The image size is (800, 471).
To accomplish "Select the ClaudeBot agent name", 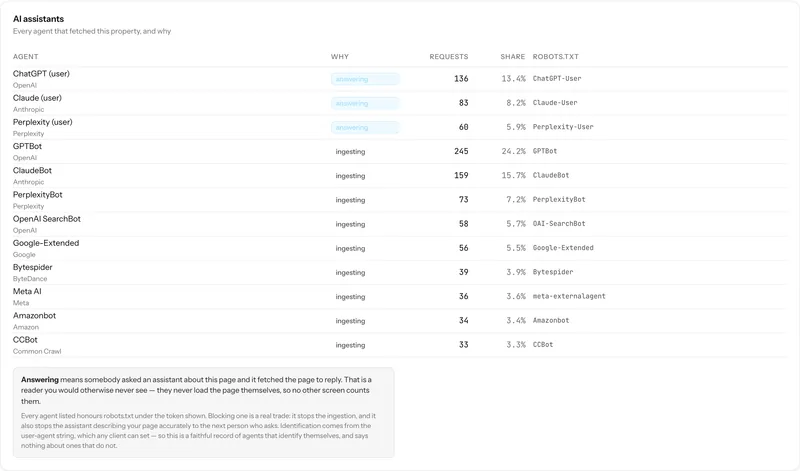I will (32, 170).
